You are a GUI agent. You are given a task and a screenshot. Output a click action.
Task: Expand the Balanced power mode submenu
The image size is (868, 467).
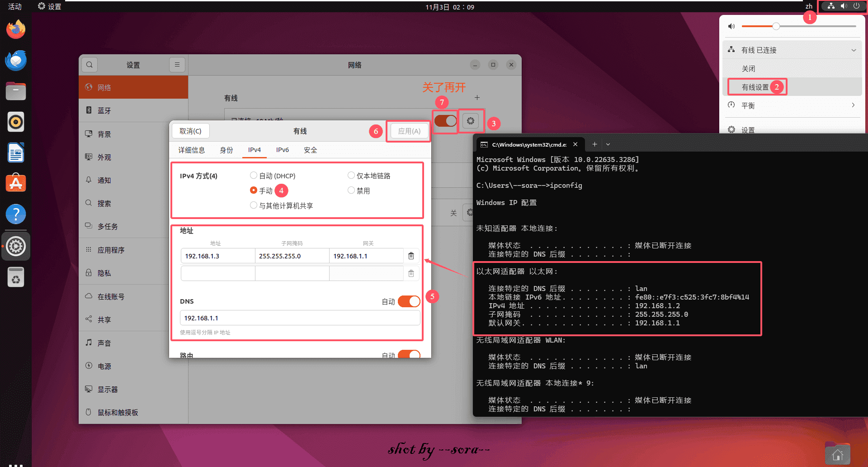pyautogui.click(x=853, y=105)
